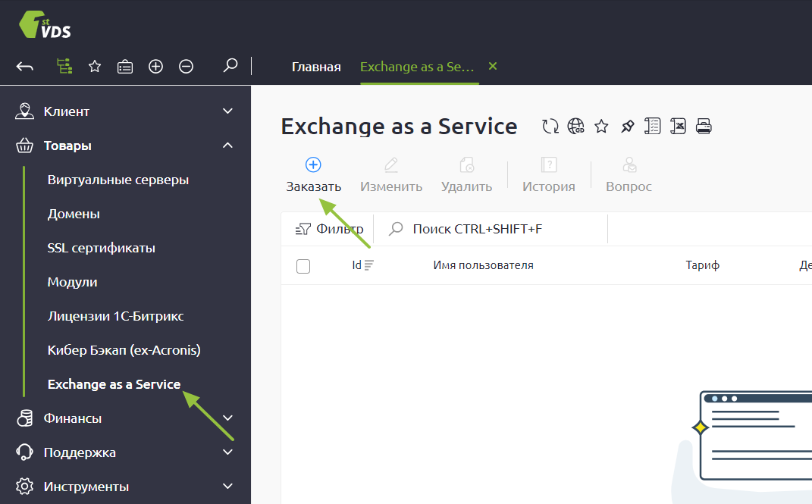
Task: Refresh the Exchange as a Service list
Action: pos(550,127)
